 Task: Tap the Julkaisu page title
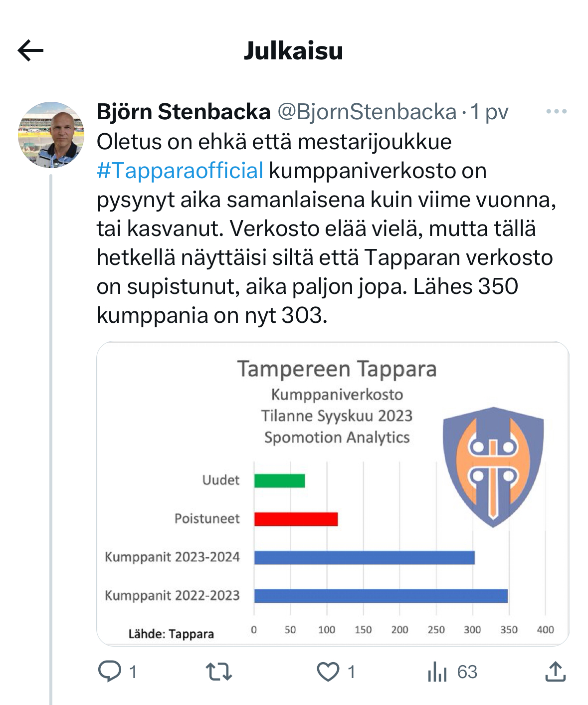click(x=293, y=51)
